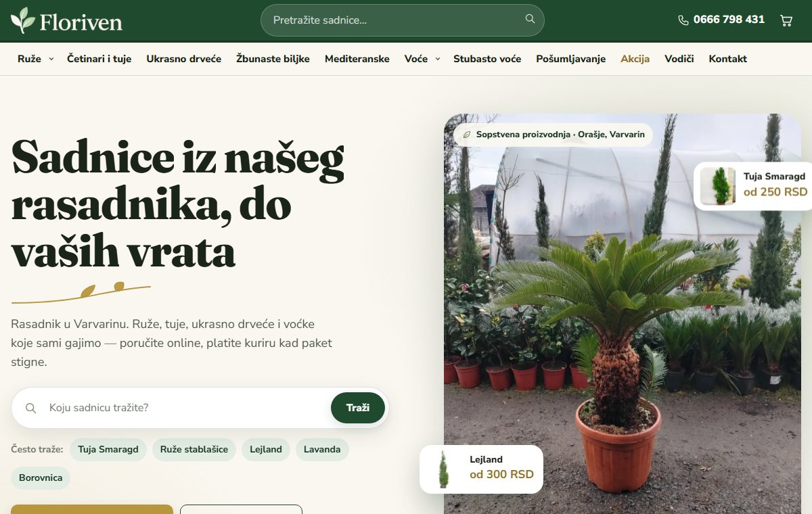Expand the Ruže menu chevron
Viewport: 812px width, 514px height.
pos(51,59)
